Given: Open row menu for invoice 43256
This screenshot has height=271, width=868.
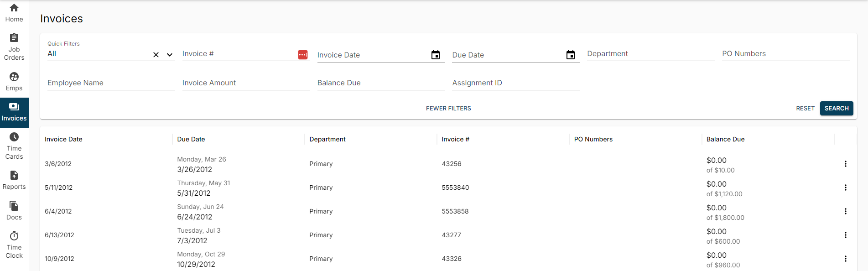Looking at the screenshot, I should tap(845, 164).
